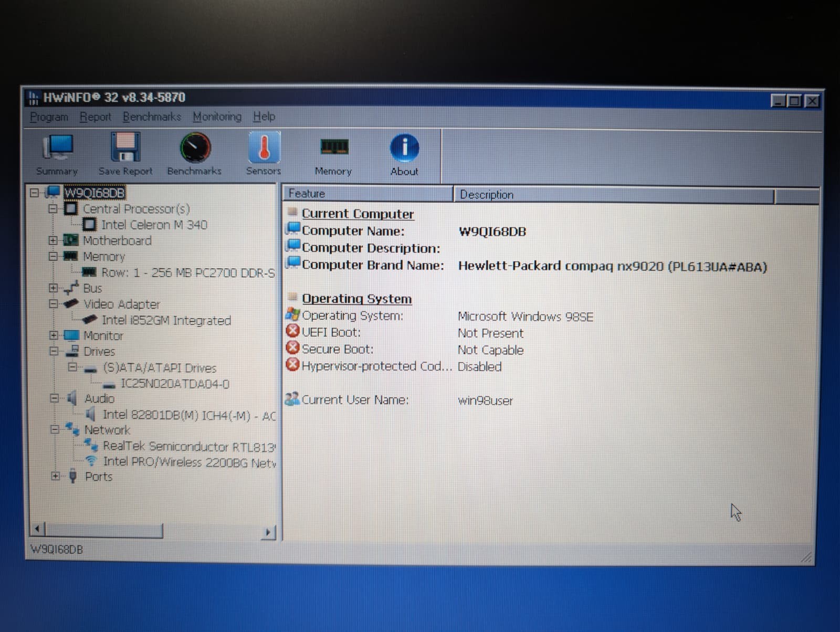Click the tree scrollbar right arrow
Image resolution: width=840 pixels, height=632 pixels.
point(268,532)
